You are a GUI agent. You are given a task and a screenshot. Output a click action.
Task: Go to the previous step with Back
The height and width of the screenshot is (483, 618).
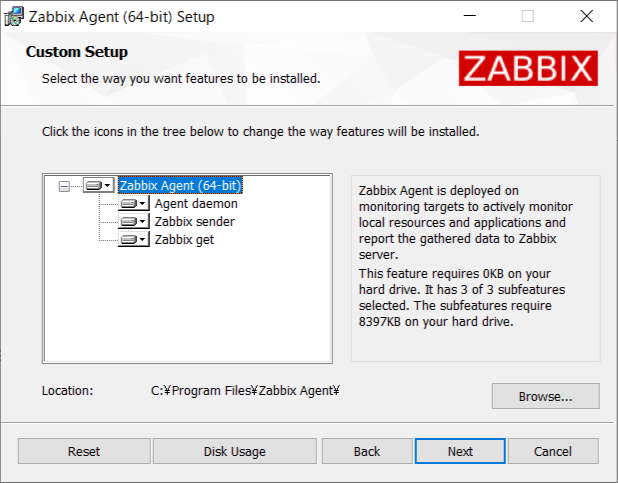(367, 451)
